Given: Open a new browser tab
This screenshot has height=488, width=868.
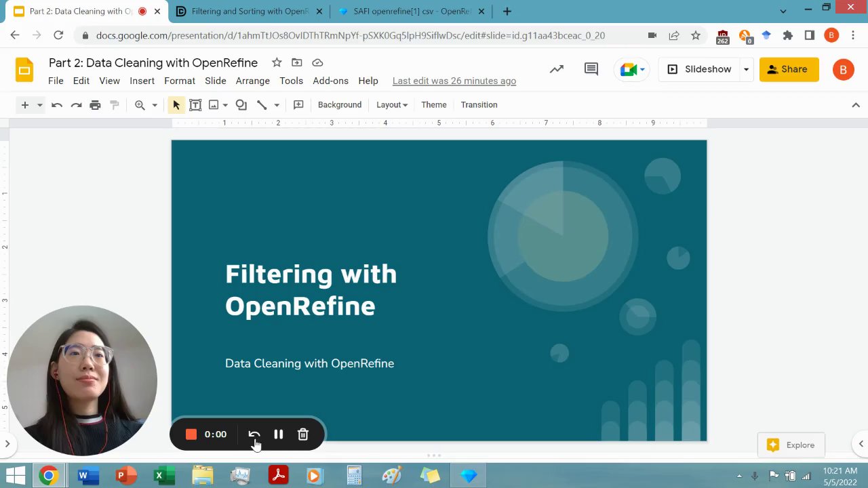Looking at the screenshot, I should click(x=507, y=12).
